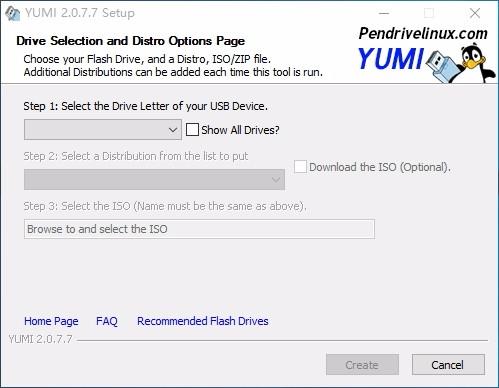Open the USB drive letter dropdown
Viewport: 499px width, 388px height.
[103, 130]
